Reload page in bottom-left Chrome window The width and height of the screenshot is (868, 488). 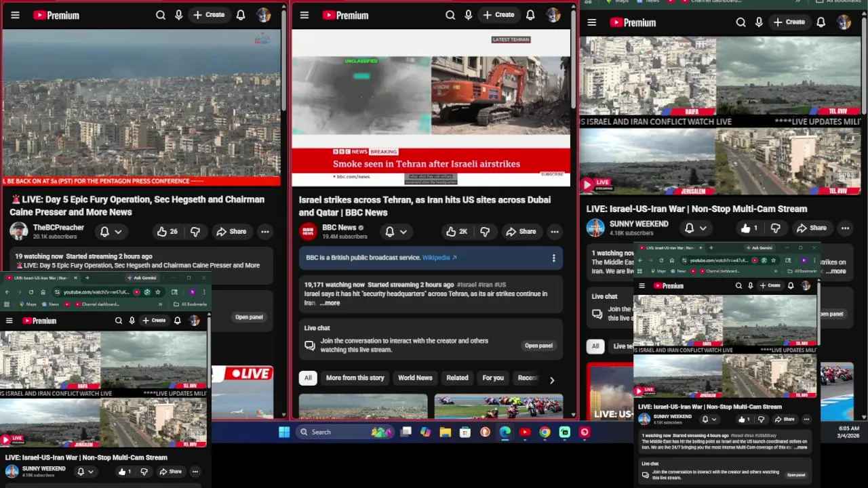[31, 292]
